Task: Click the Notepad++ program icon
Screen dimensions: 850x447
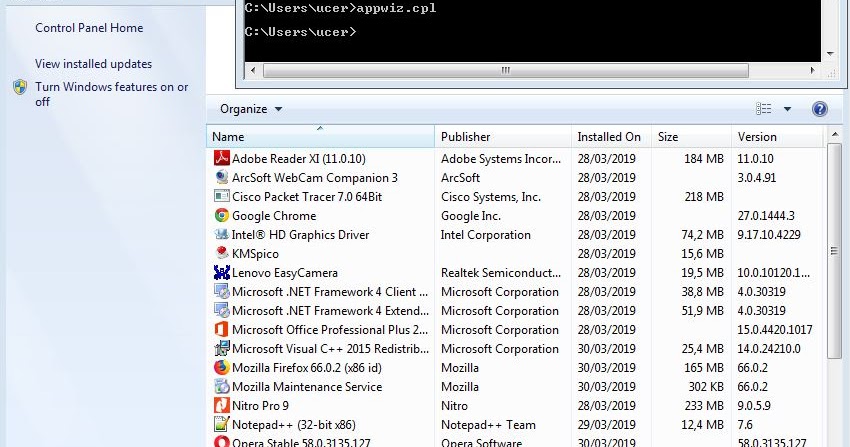Action: (222, 424)
